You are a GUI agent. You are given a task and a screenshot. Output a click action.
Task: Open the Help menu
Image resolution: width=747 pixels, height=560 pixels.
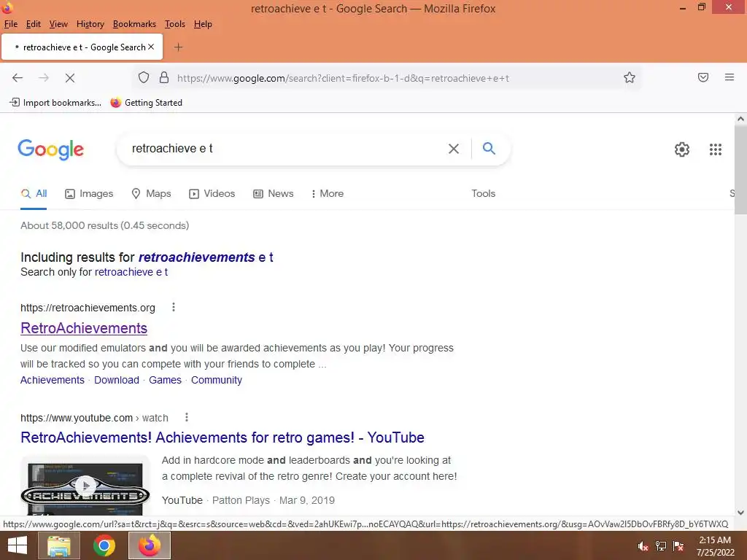tap(203, 24)
